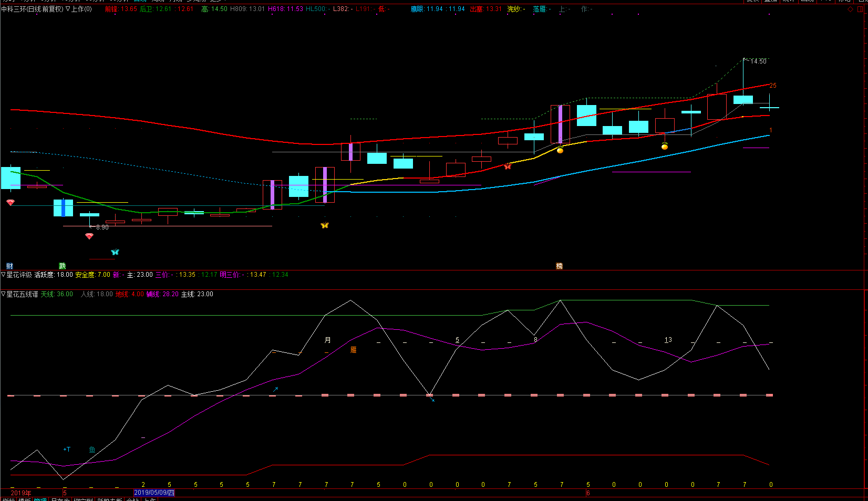Switch to the 管理 bottom tab
Screen dimensions: 868x501
point(40,499)
